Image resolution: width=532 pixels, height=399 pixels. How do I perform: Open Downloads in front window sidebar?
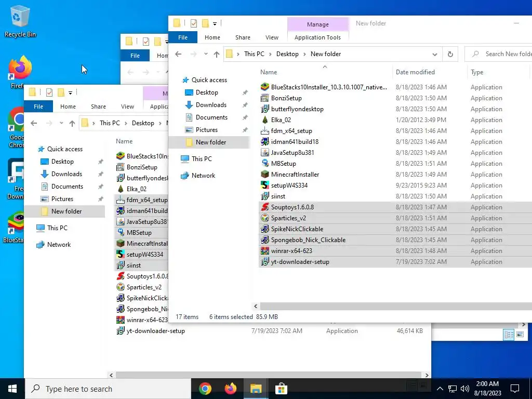click(211, 105)
